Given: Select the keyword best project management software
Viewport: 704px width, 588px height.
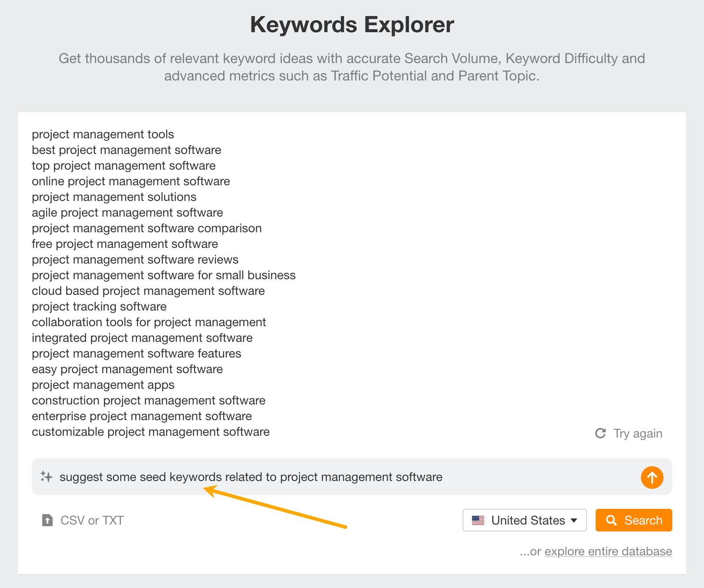Looking at the screenshot, I should 127,150.
